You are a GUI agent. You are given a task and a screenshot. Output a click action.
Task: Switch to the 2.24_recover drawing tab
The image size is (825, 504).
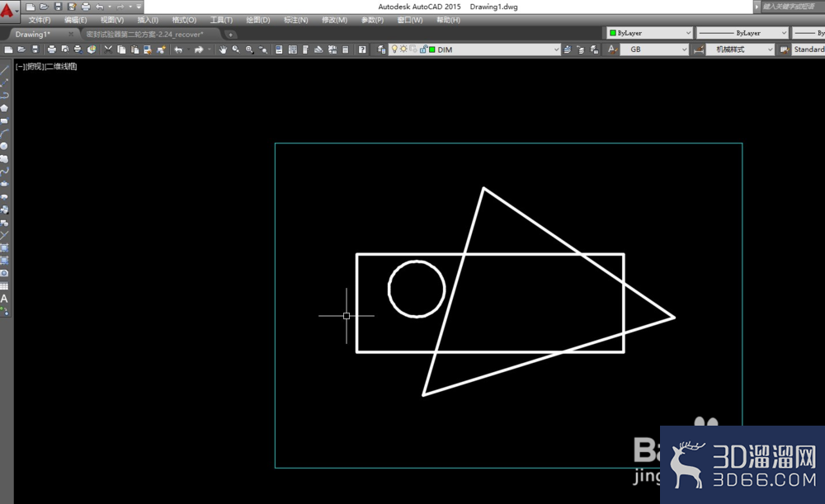coord(144,34)
